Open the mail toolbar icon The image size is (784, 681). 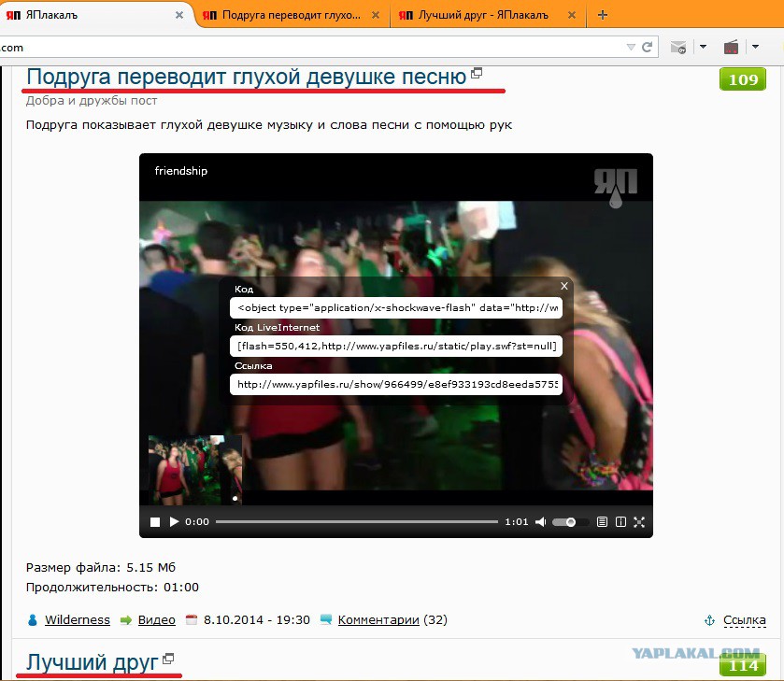pyautogui.click(x=678, y=47)
